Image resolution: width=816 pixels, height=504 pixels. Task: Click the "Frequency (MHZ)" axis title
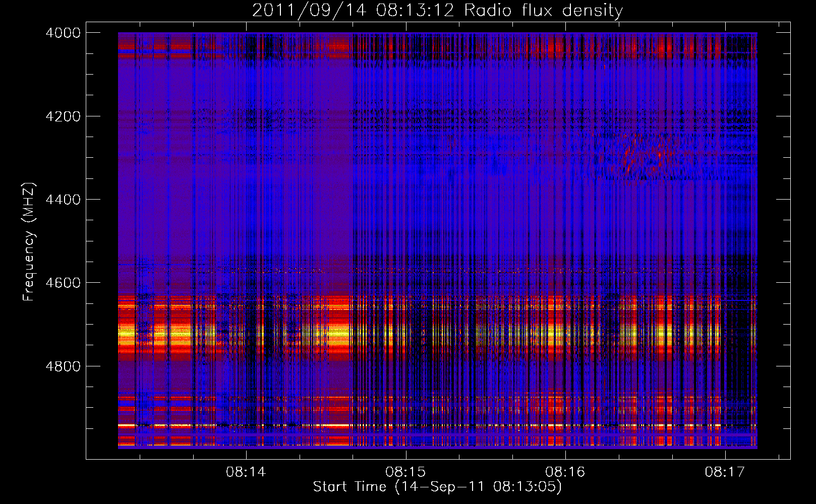pos(30,242)
